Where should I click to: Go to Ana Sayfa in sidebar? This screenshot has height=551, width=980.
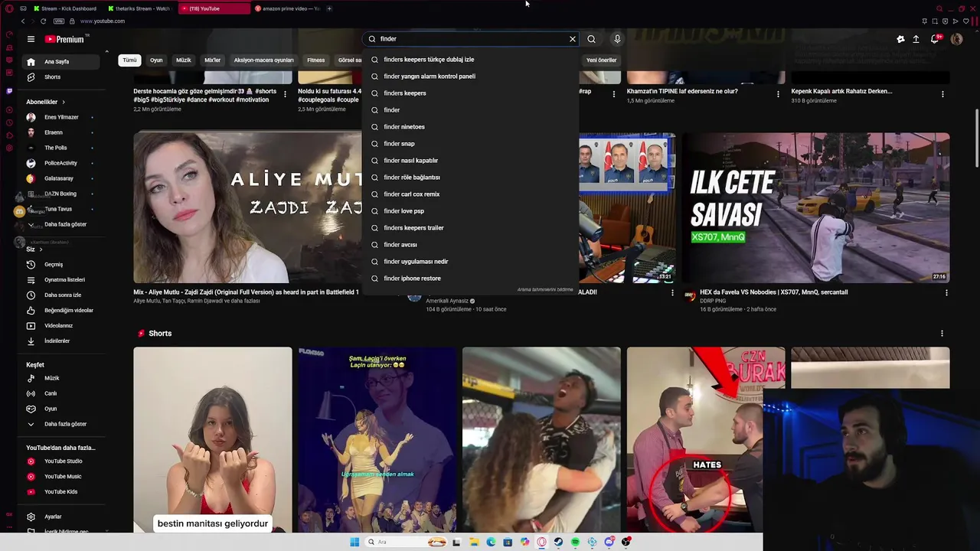tap(61, 62)
